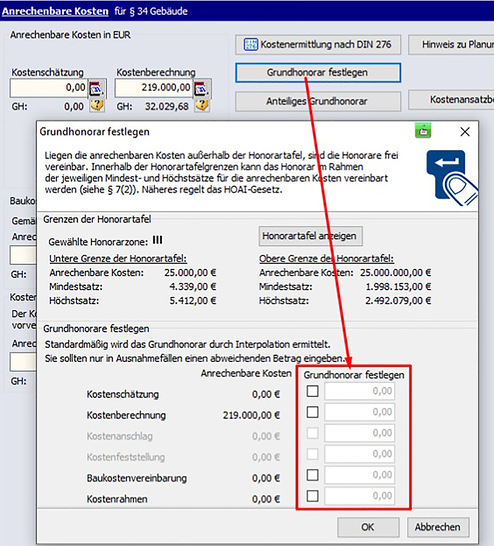
Task: Enable Grundhonorar checkbox for Kostenberechnung
Action: 312,412
